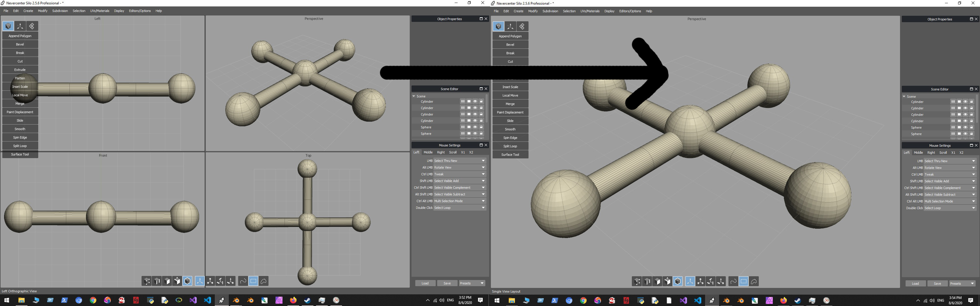The height and width of the screenshot is (306, 980).
Task: Activate the universal manipulator in left window
Action: coord(231,281)
